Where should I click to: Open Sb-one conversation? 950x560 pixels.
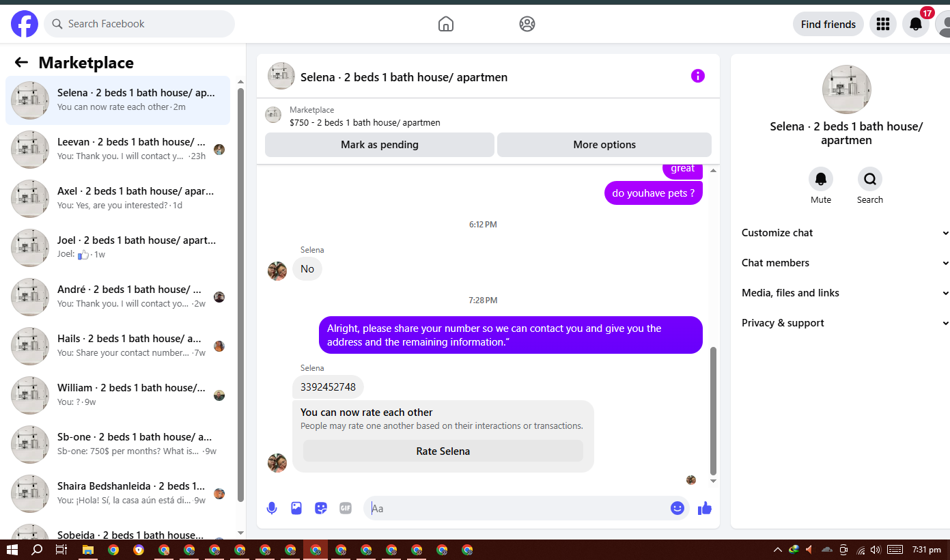click(x=118, y=445)
